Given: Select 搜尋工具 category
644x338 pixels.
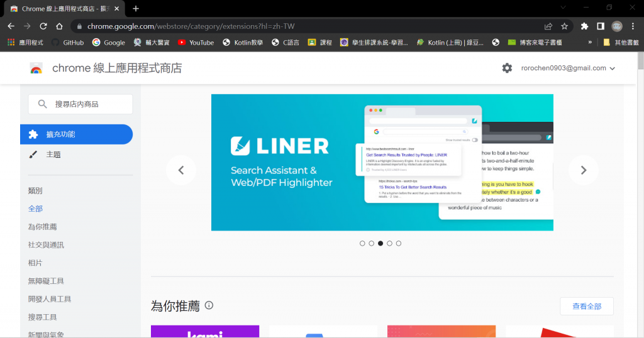Looking at the screenshot, I should click(42, 317).
